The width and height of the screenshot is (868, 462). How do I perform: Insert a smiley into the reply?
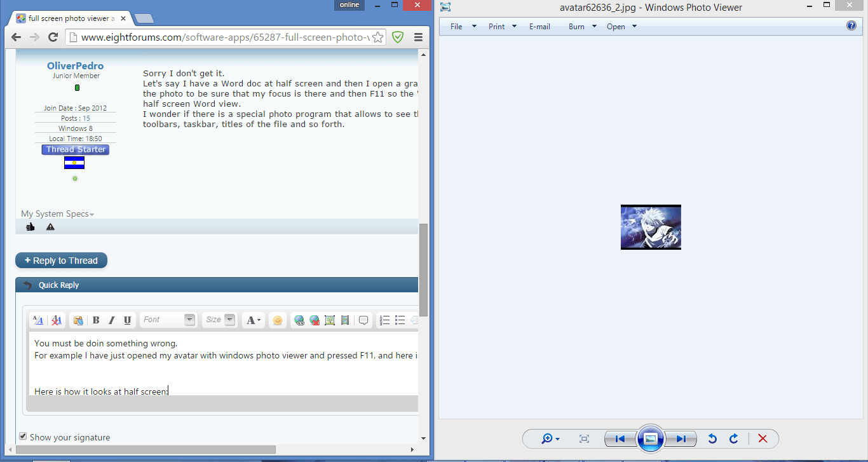(277, 320)
